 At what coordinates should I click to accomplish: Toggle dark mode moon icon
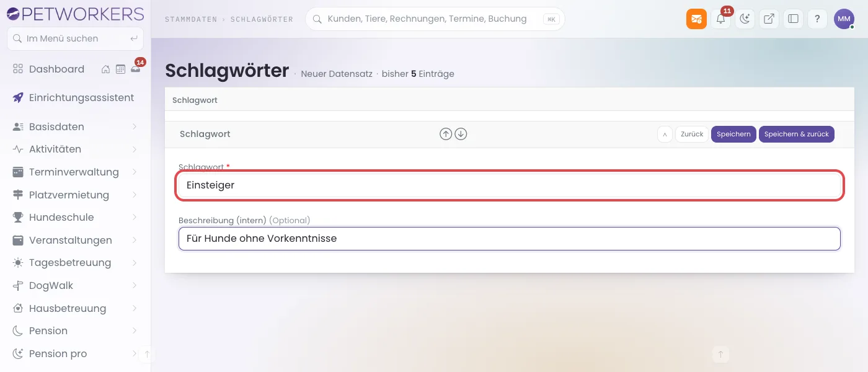(745, 19)
